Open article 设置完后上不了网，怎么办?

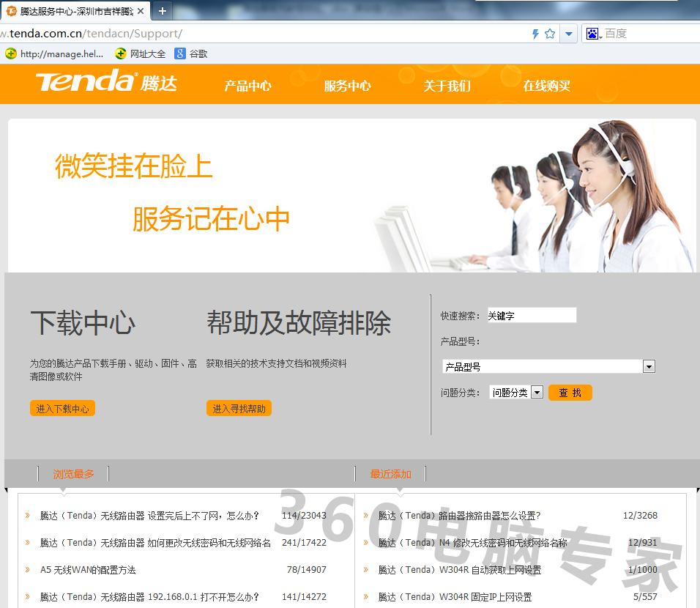pyautogui.click(x=149, y=516)
